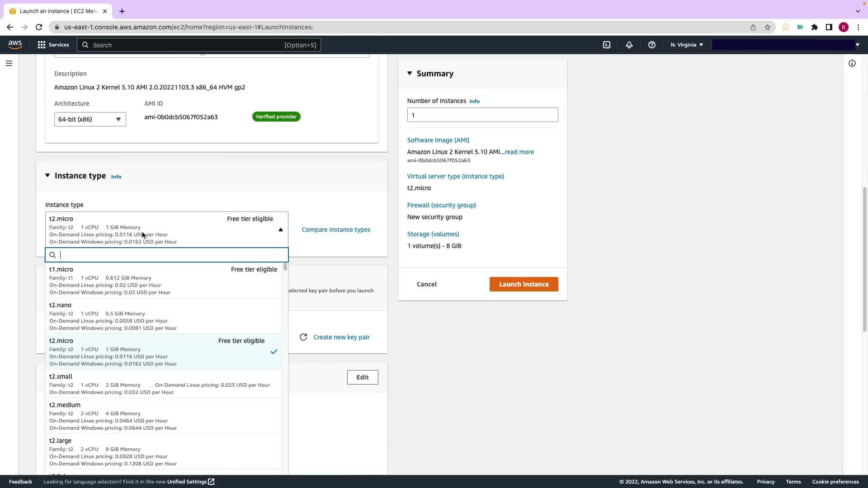Open the notifications bell
The width and height of the screenshot is (868, 488).
pyautogui.click(x=629, y=45)
